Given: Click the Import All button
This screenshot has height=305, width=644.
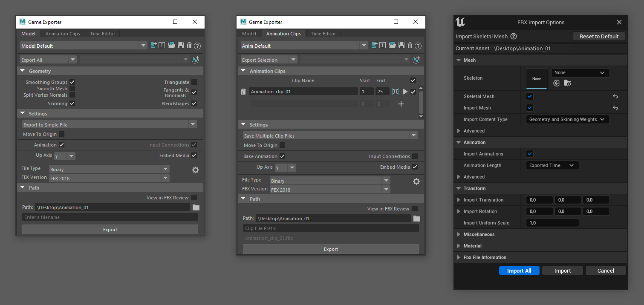Looking at the screenshot, I should point(519,271).
